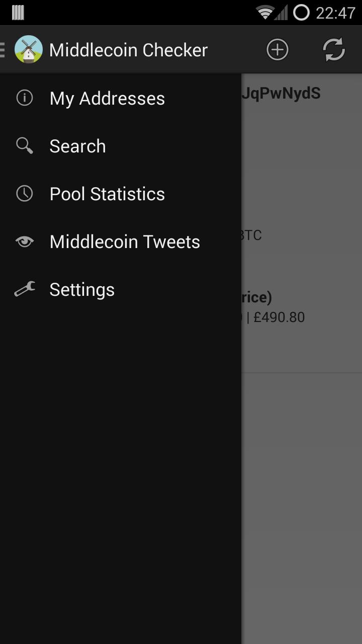Open the Search menu entry
362x644 pixels.
[x=77, y=146]
